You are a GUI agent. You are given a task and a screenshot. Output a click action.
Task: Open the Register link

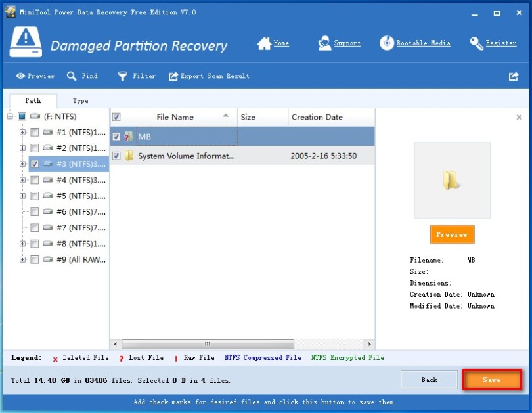click(501, 43)
